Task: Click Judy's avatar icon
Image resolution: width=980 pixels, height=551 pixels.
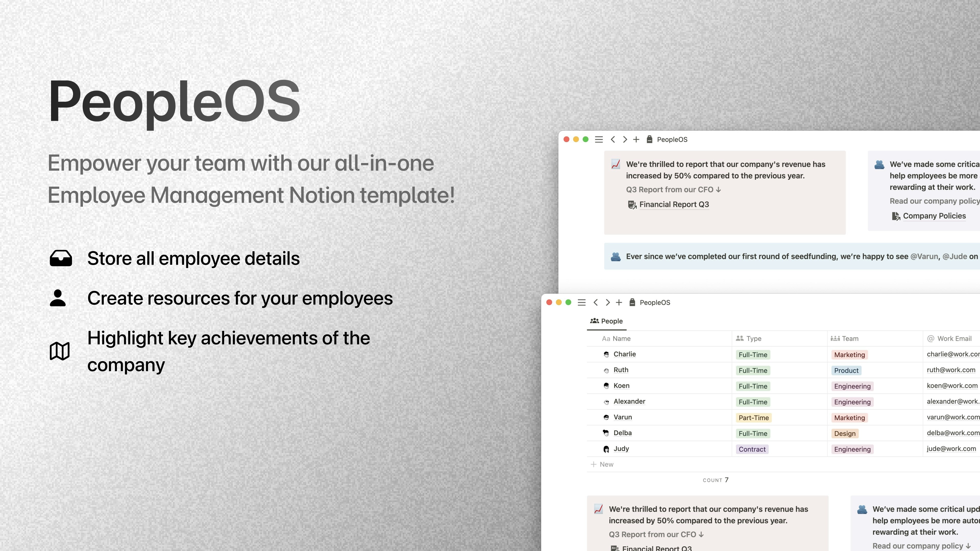Action: [606, 449]
